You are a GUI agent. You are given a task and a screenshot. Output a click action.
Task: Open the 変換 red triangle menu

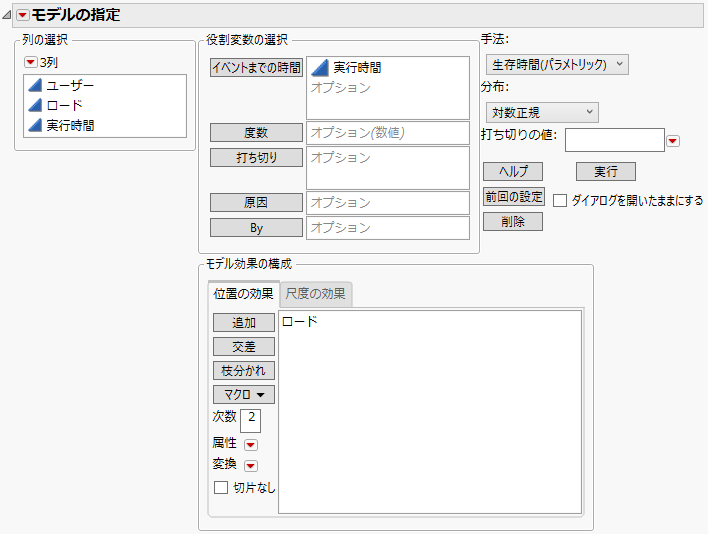(x=251, y=465)
